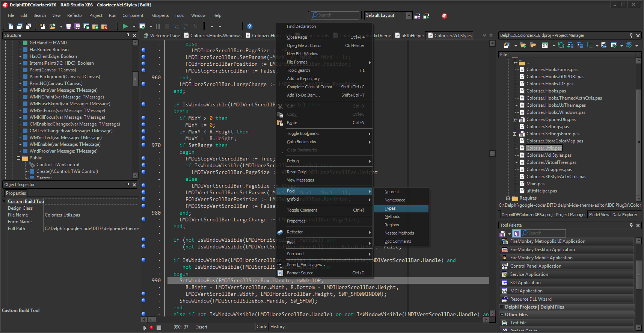The height and width of the screenshot is (333, 644).
Task: Choose Types in the Fold submenu
Action: point(401,208)
